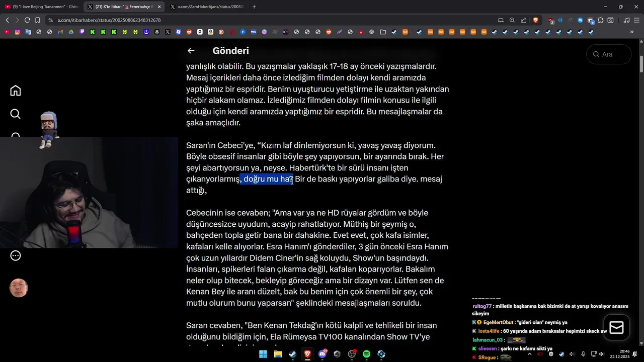Close the X'te İtibar tab
644x362 pixels.
[x=159, y=7]
